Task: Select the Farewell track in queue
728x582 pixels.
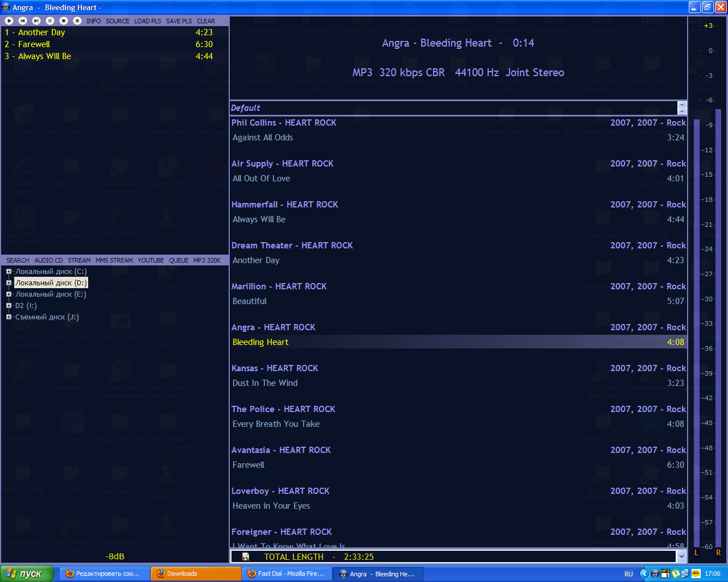Action: coord(34,44)
